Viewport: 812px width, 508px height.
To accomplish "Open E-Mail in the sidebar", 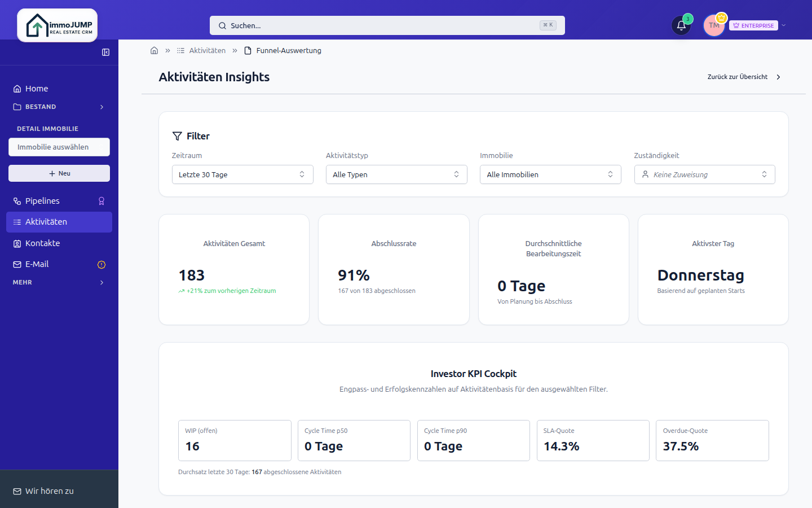I will pos(59,264).
